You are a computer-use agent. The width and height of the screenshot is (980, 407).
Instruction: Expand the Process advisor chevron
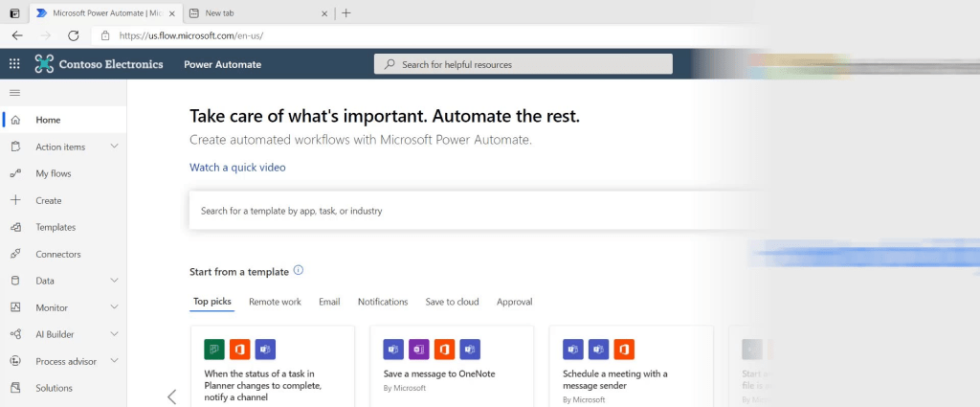pyautogui.click(x=115, y=361)
